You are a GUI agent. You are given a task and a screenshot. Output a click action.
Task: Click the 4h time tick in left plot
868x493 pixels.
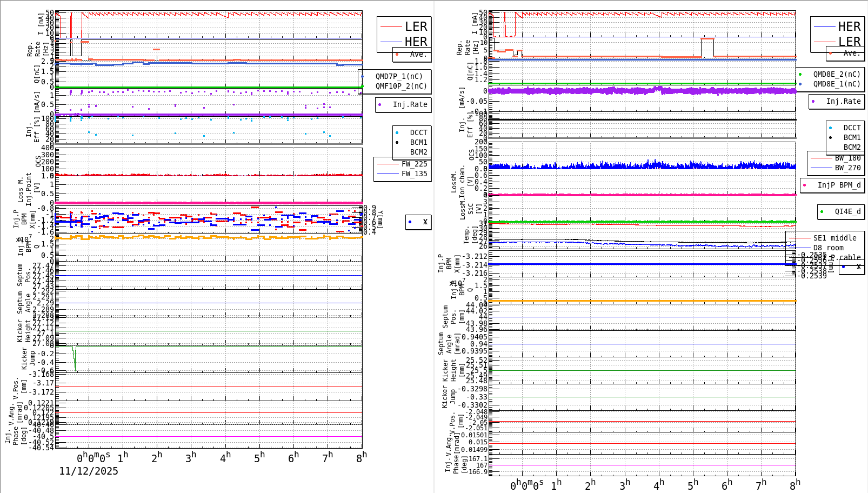pos(225,457)
